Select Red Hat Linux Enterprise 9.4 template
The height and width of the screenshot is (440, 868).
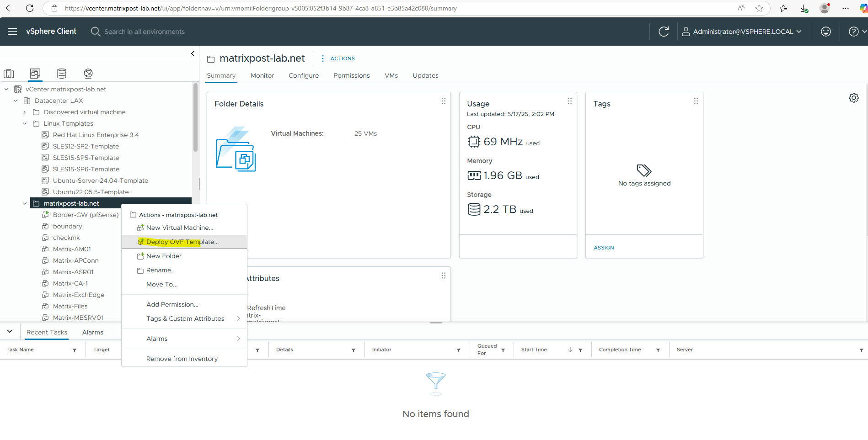click(x=96, y=135)
